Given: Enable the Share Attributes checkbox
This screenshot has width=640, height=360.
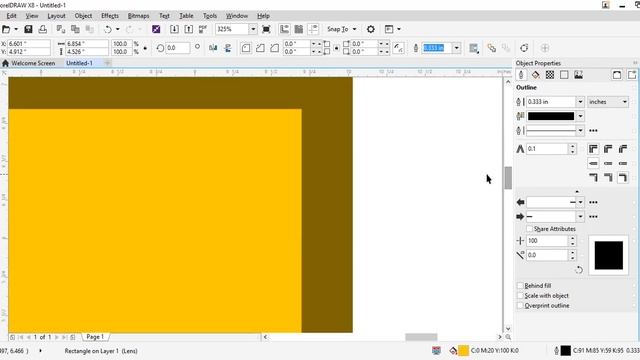Looking at the screenshot, I should 529,229.
